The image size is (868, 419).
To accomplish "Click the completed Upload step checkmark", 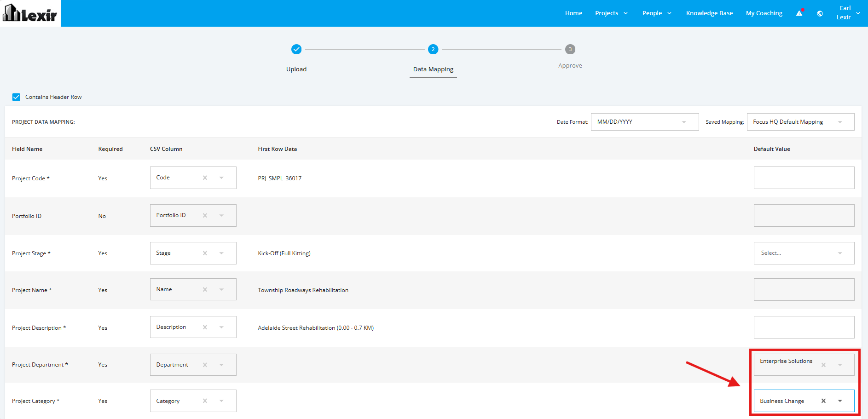I will click(296, 49).
